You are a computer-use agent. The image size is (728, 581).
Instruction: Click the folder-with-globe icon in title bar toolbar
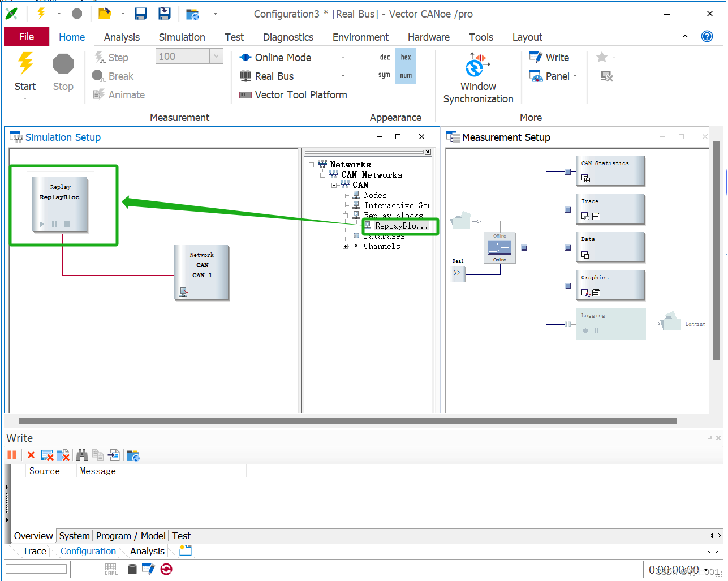[x=192, y=14]
